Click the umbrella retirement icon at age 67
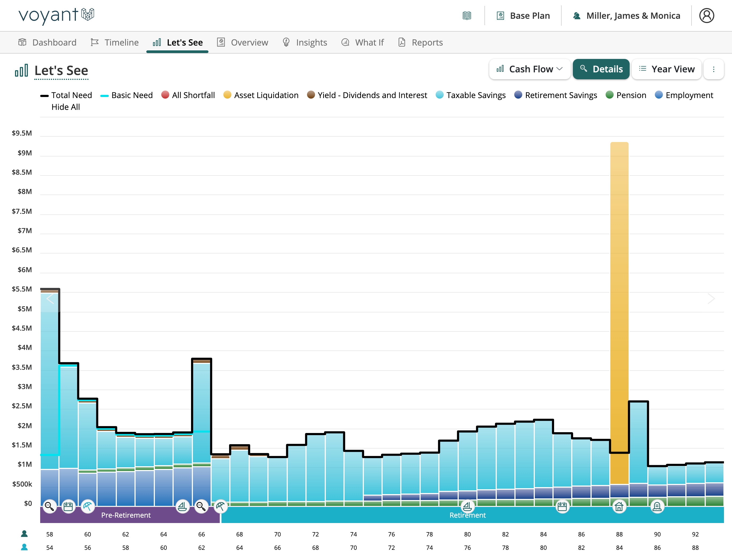732x560 pixels. coord(220,507)
